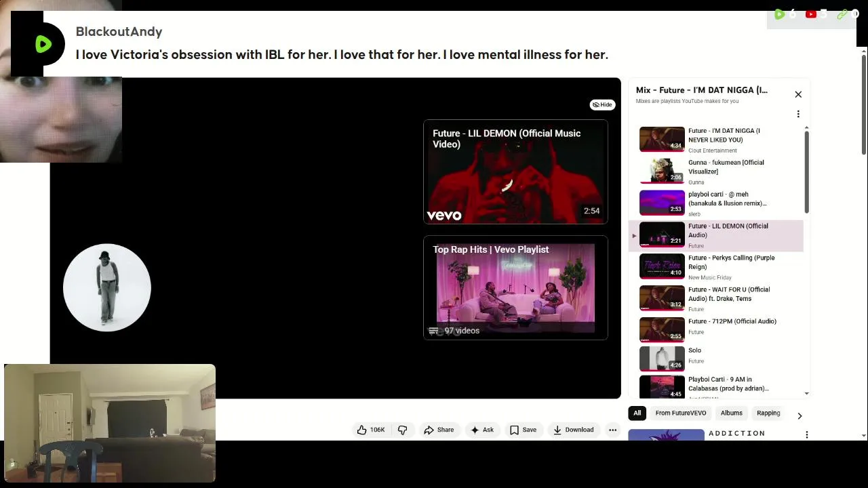
Task: Play Gunna - fukumean Official Visualizer
Action: [726, 167]
